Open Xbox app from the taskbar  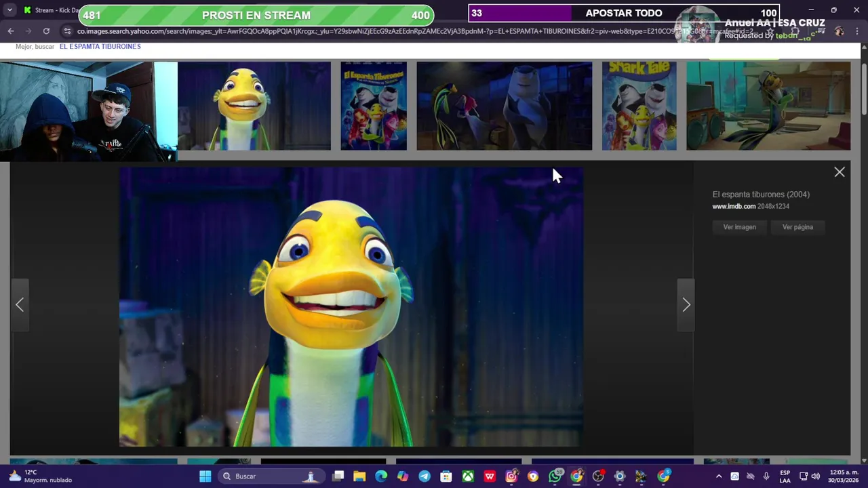(468, 476)
